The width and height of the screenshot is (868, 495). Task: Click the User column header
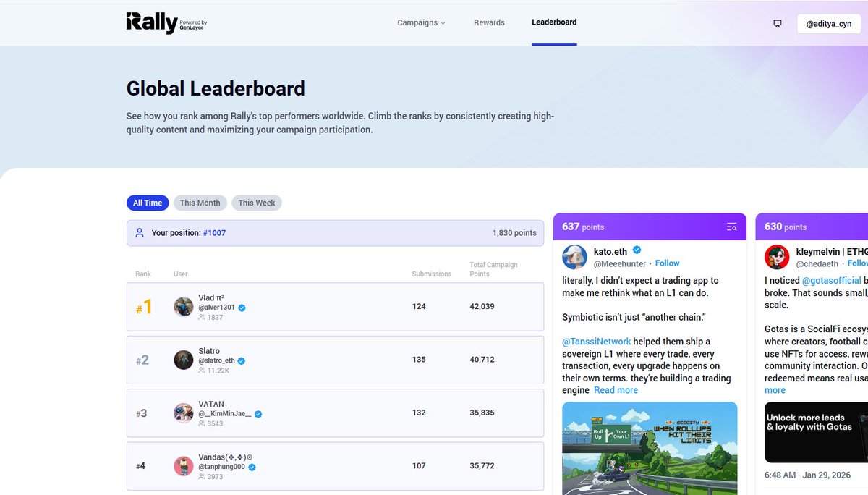point(181,274)
